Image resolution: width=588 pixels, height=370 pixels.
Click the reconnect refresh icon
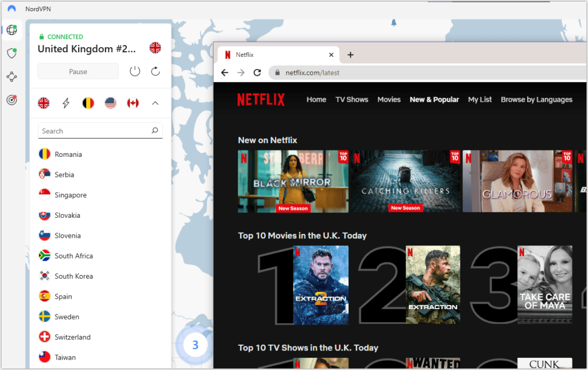point(155,71)
